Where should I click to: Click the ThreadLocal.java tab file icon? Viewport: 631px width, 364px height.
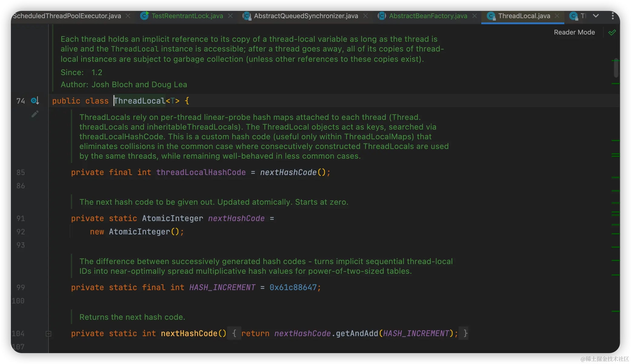coord(491,16)
